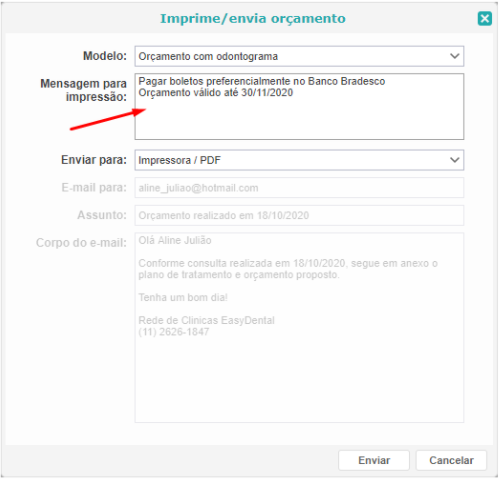This screenshot has width=499, height=479.
Task: Click inside the Corpo do e-mail text area
Action: click(299, 328)
